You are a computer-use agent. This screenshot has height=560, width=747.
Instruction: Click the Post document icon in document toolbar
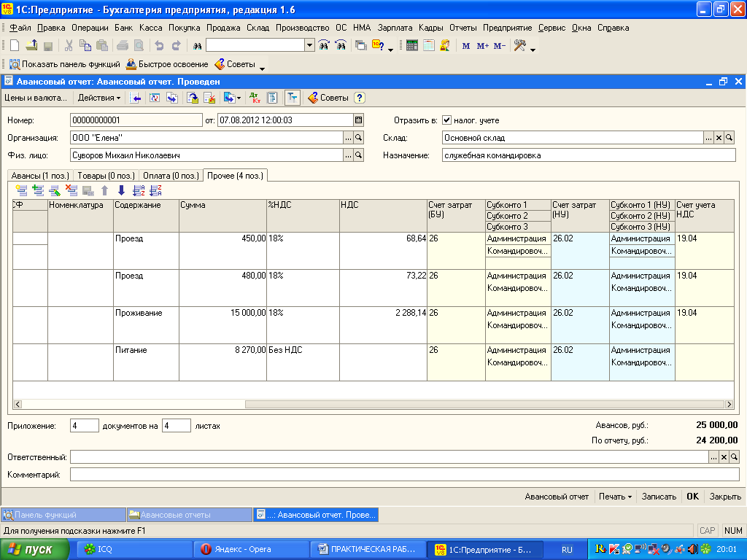(x=193, y=98)
